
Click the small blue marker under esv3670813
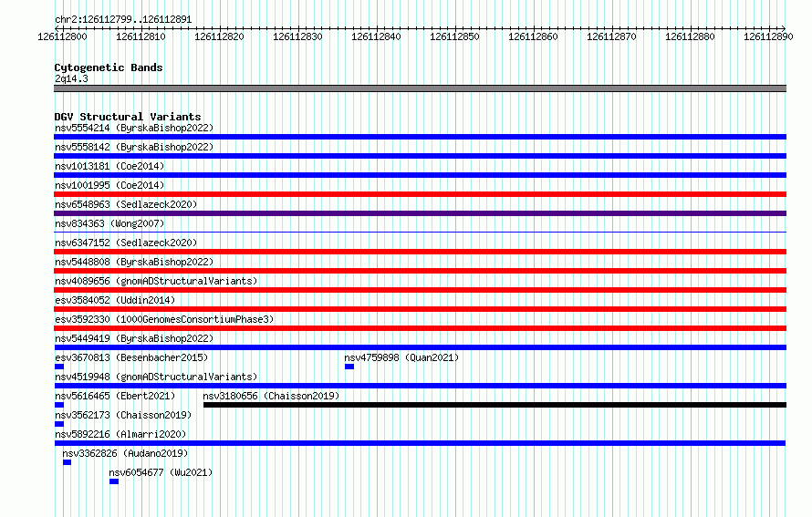pos(59,367)
